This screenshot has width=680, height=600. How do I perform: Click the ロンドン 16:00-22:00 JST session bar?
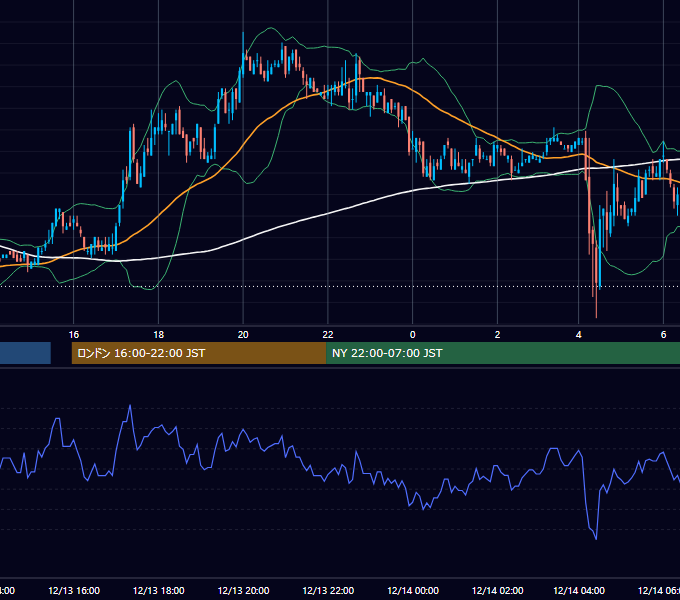(199, 353)
